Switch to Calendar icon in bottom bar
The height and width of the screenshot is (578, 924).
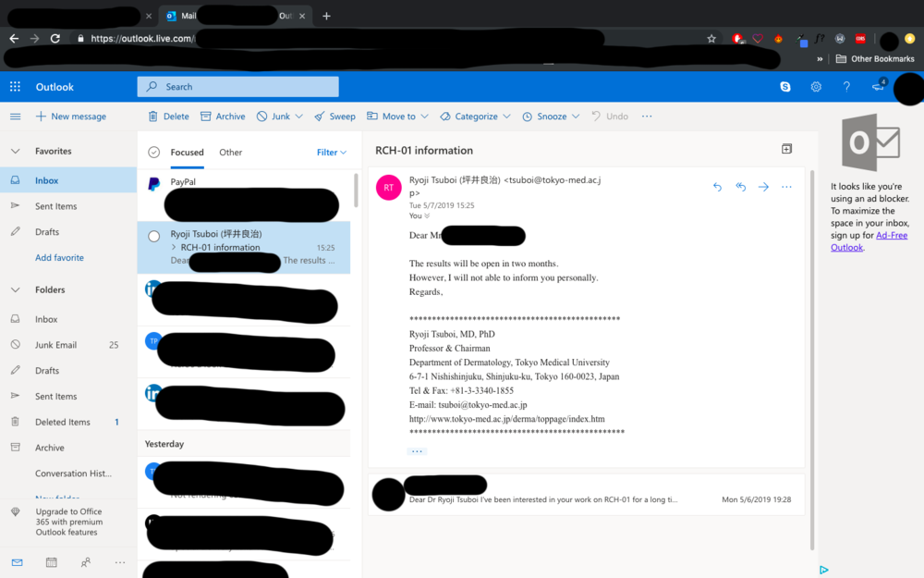(x=51, y=562)
